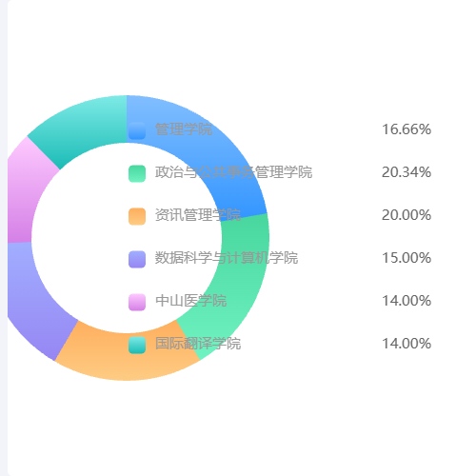Screen dimensions: 476x476
Task: Click the purple 数据科学与计算机学院 legend swatch
Action: pyautogui.click(x=137, y=259)
